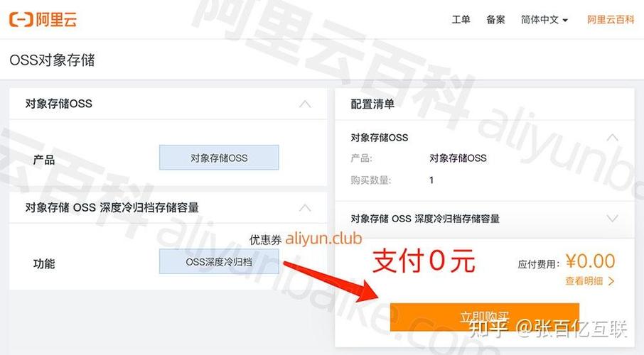Click the Alibaba Cloud logo
Screen dimensions: 644x355
43,19
